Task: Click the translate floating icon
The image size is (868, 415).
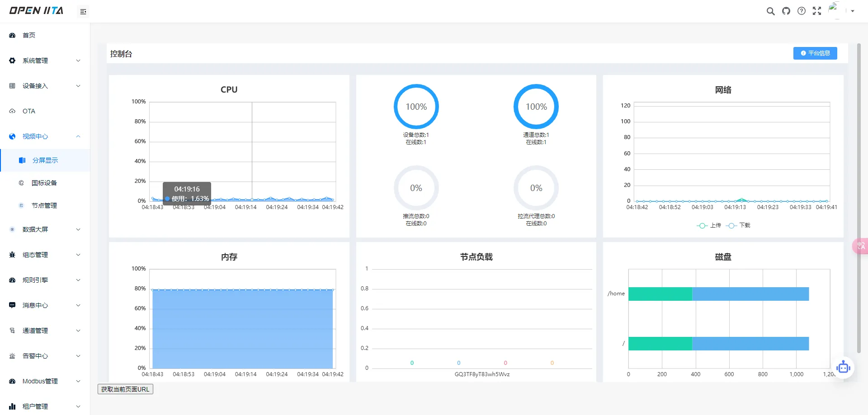Action: pyautogui.click(x=861, y=246)
